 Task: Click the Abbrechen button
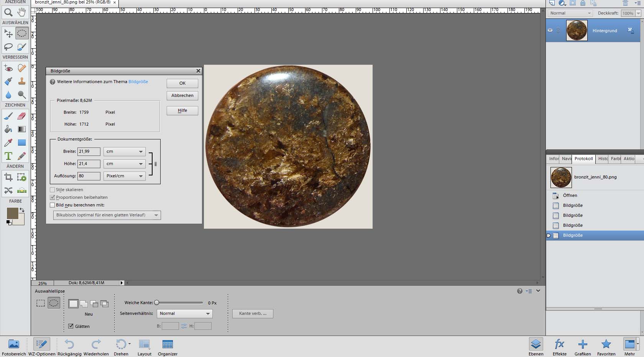182,95
